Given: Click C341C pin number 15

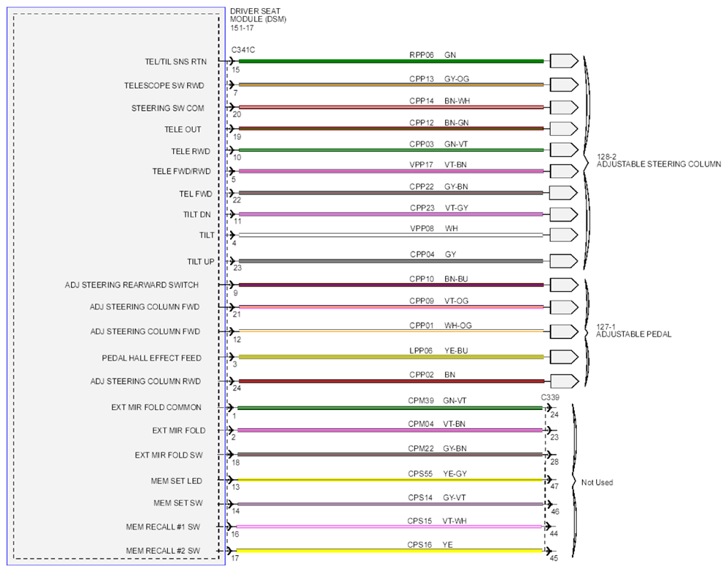Looking at the screenshot, I should (x=236, y=70).
